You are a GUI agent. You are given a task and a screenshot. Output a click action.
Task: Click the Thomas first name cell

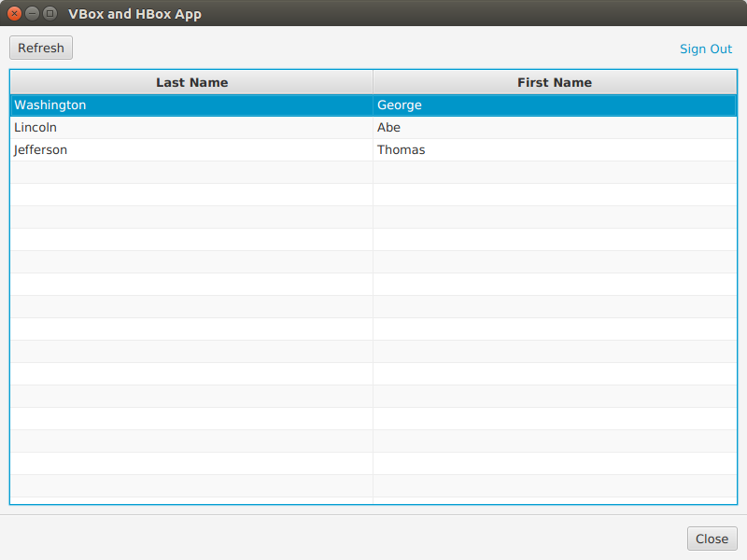[x=402, y=150]
